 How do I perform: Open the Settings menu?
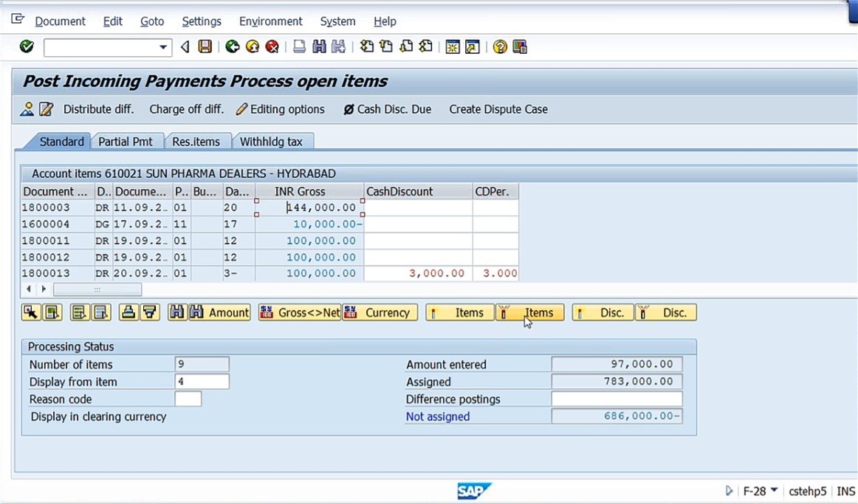click(202, 21)
